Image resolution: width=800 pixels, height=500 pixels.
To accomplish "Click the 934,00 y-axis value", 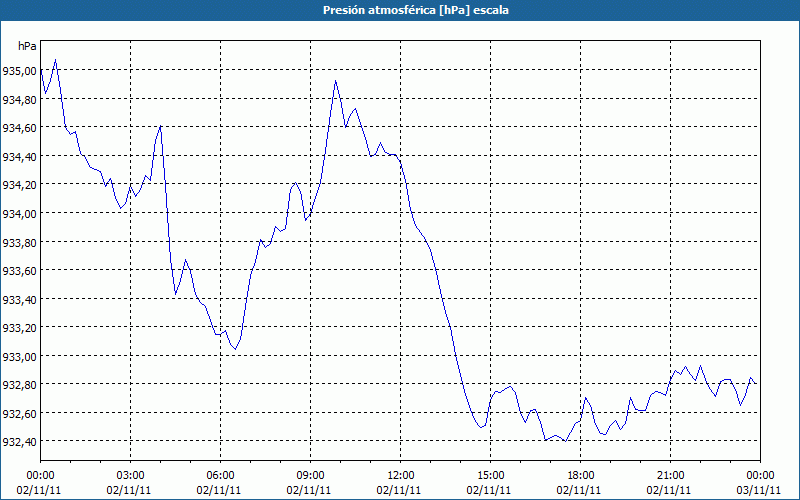I will [19, 214].
